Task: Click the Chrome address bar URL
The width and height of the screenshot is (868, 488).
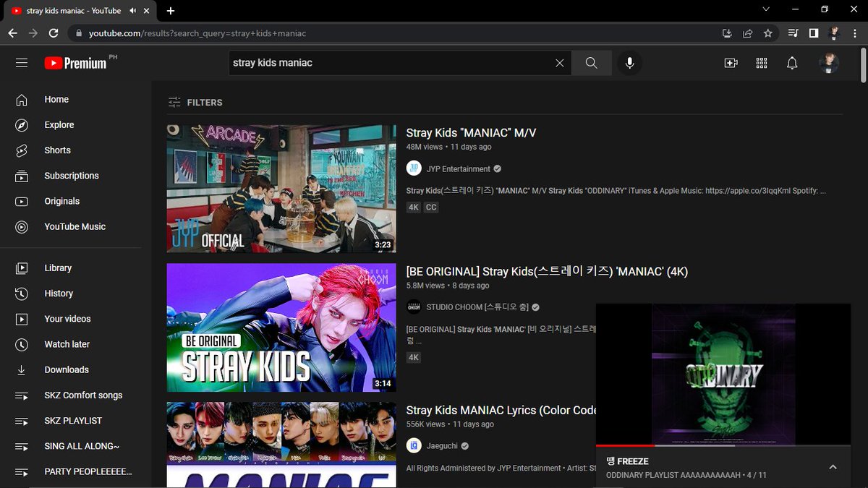Action: (x=197, y=33)
